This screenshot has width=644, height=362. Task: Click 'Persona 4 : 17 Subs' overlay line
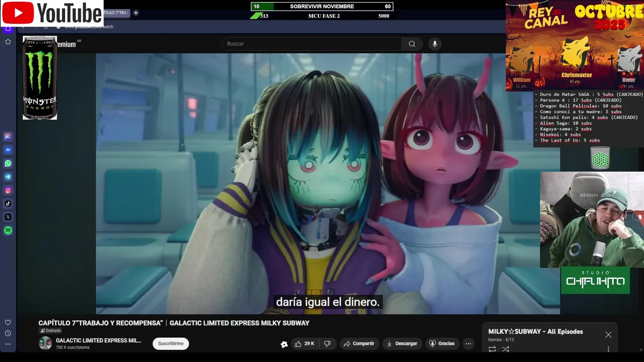point(578,100)
